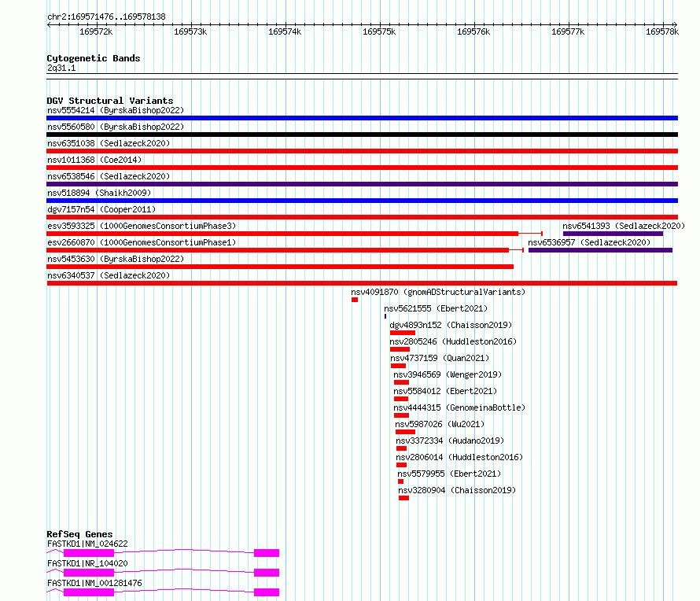
Task: Click the 169578k ruler mark
Action: [662, 32]
